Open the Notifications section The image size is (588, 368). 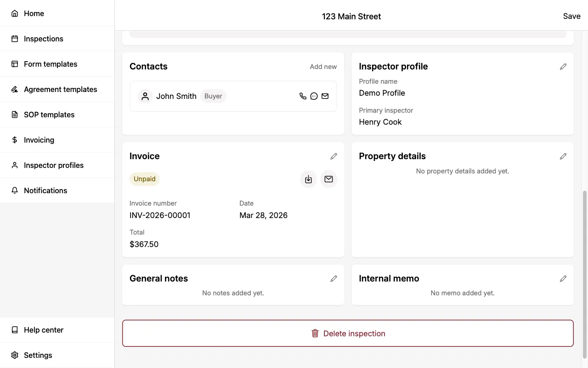click(x=45, y=190)
